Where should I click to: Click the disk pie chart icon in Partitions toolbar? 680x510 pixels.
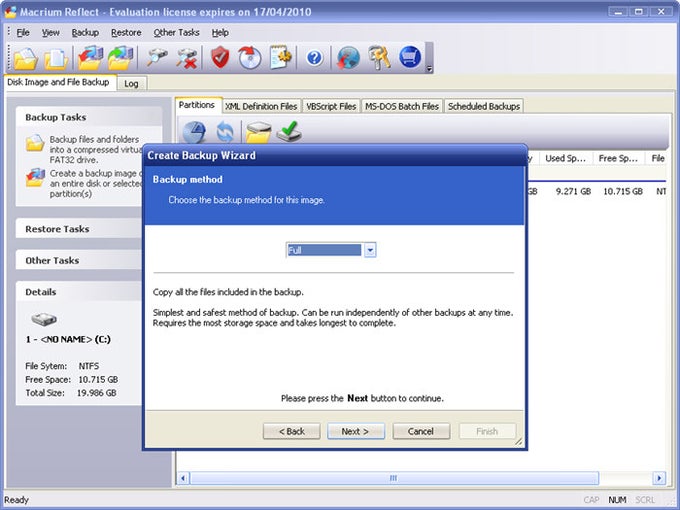click(x=194, y=132)
